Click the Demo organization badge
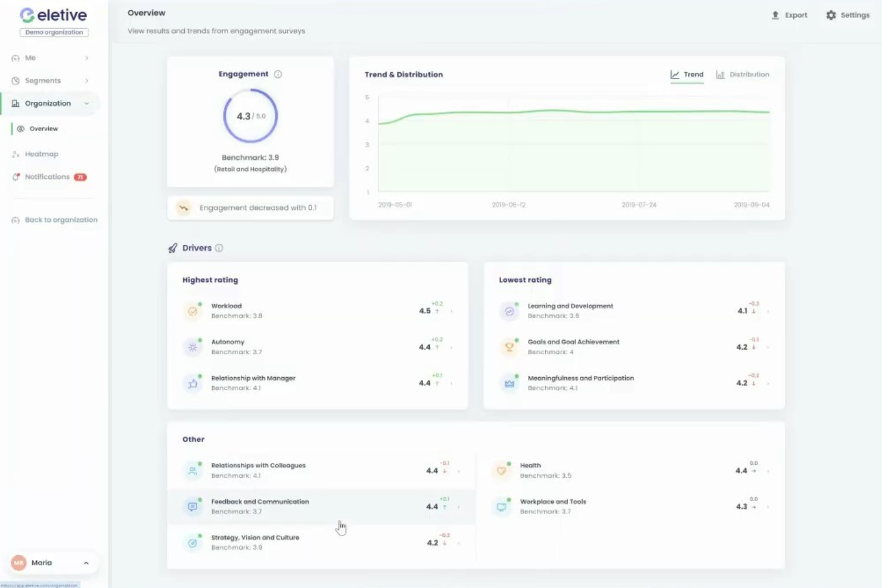 click(x=54, y=33)
